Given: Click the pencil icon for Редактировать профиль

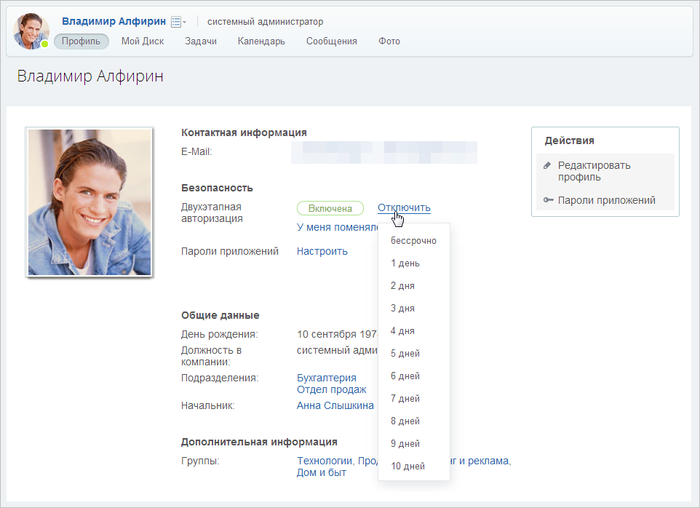Looking at the screenshot, I should (x=547, y=166).
